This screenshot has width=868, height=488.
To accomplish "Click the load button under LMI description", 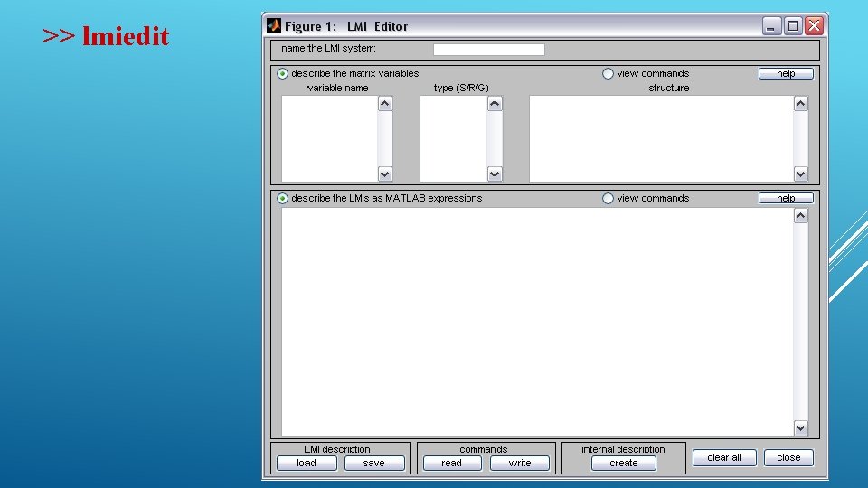I will click(307, 463).
